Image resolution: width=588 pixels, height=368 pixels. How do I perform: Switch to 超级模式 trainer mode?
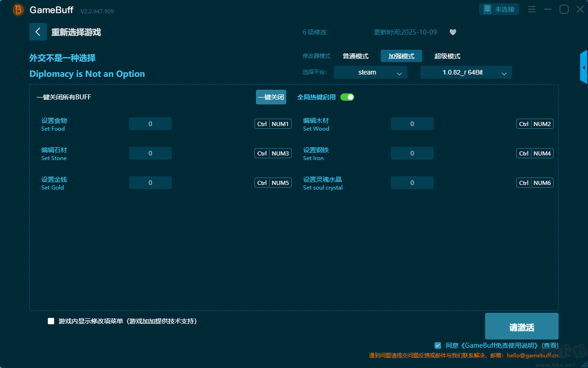447,56
